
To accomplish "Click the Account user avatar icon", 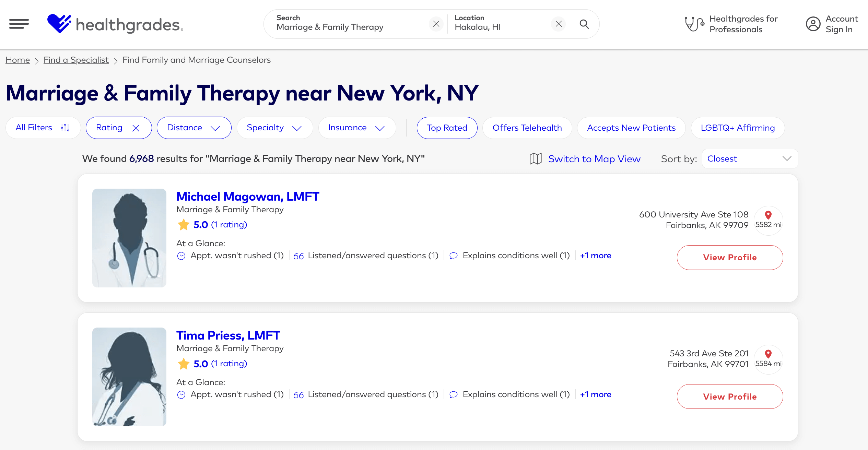I will click(813, 24).
